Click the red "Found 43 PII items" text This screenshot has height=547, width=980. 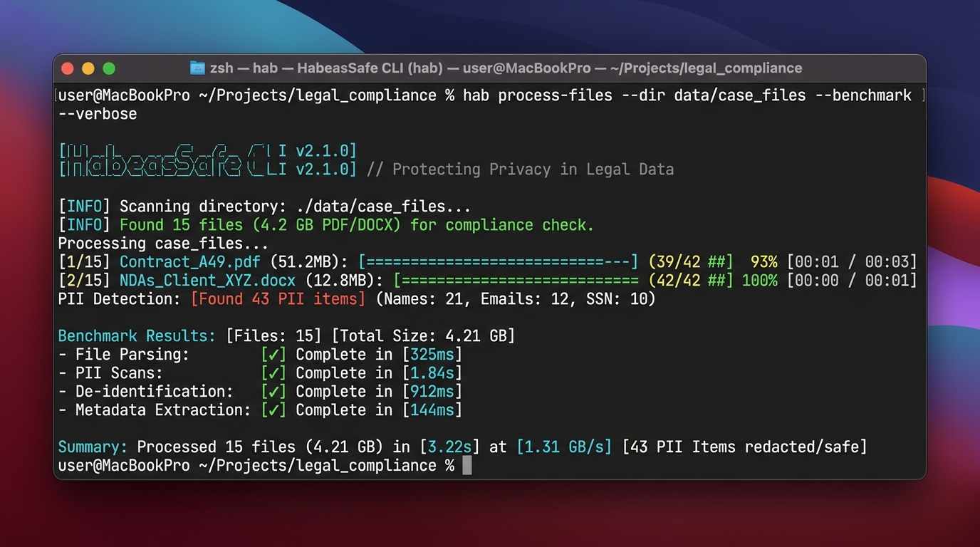tap(278, 298)
